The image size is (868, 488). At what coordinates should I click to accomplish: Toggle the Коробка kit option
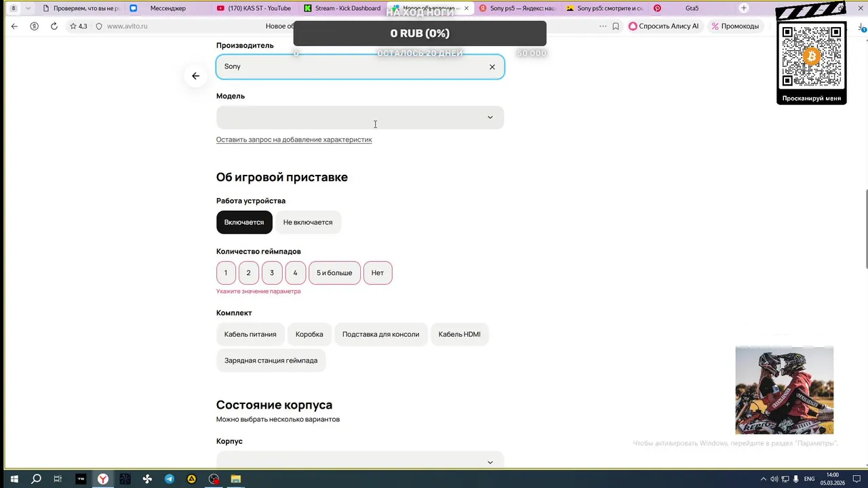(x=309, y=334)
